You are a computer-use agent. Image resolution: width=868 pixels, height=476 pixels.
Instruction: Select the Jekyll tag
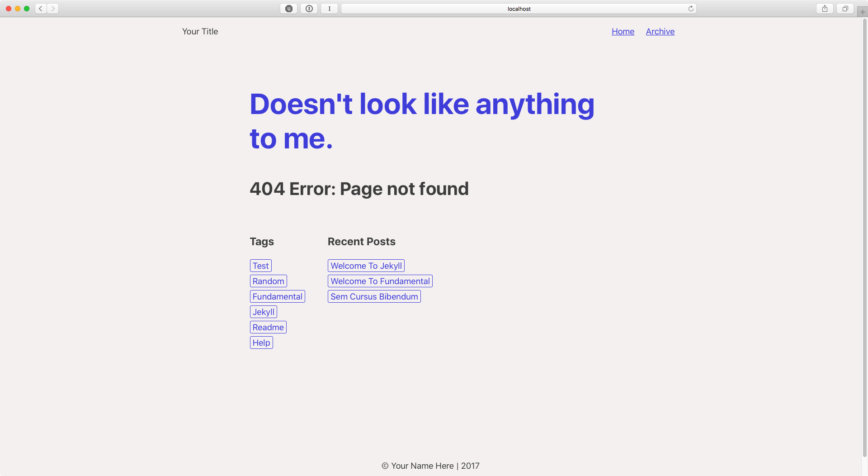coord(264,312)
